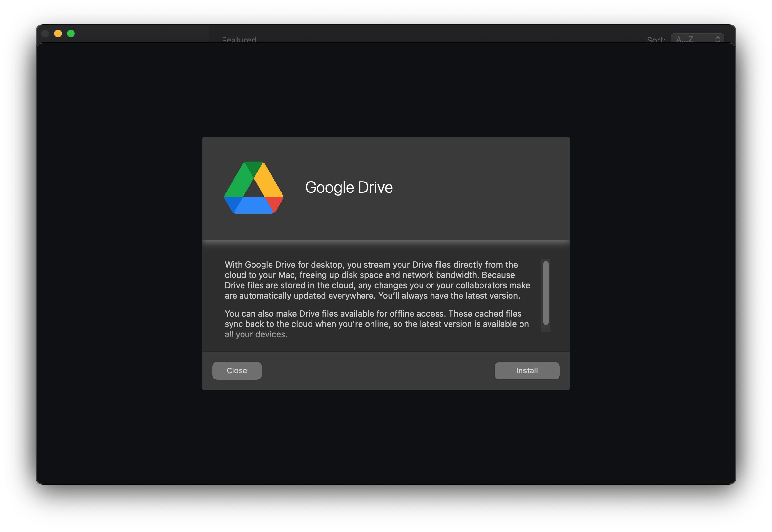The image size is (772, 532).
Task: Click the paragraph starting "You can also make Drive"
Action: click(376, 324)
